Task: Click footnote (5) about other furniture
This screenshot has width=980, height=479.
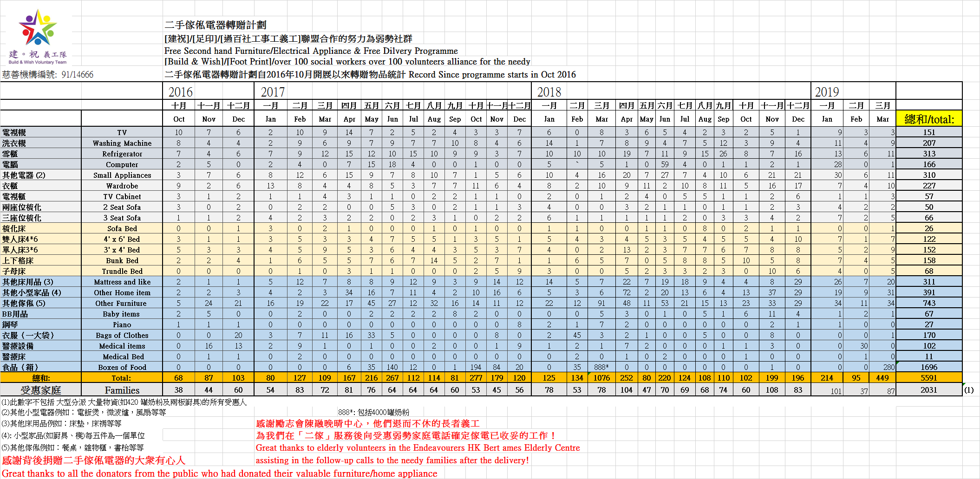Action: click(72, 447)
